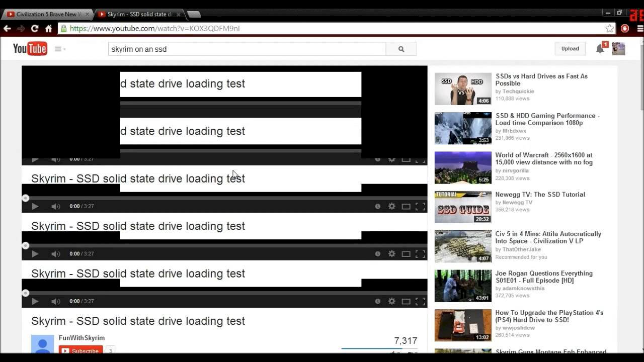Click the subscriber count '3' beside Subscribe

(x=110, y=350)
